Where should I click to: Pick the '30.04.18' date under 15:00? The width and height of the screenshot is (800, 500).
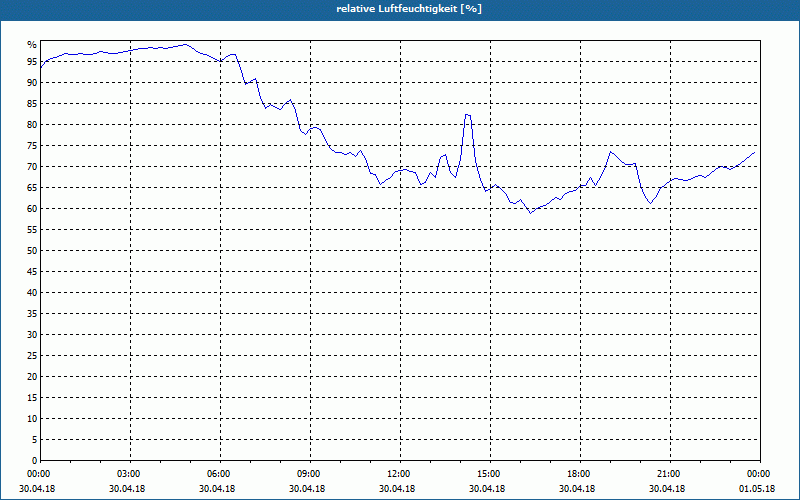[x=487, y=489]
